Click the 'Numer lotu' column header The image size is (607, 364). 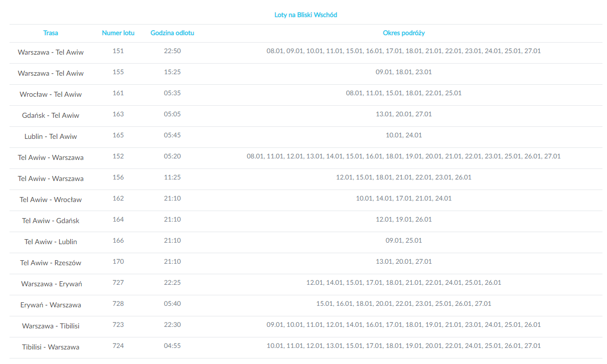118,33
